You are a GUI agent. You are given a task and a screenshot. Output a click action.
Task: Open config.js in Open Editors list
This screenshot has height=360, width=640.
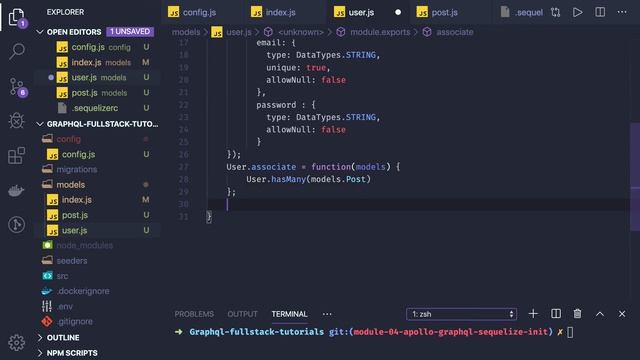(x=98, y=47)
